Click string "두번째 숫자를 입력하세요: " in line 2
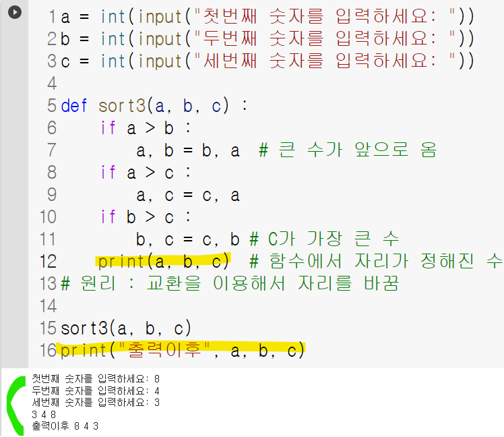This screenshot has width=504, height=437. click(325, 38)
